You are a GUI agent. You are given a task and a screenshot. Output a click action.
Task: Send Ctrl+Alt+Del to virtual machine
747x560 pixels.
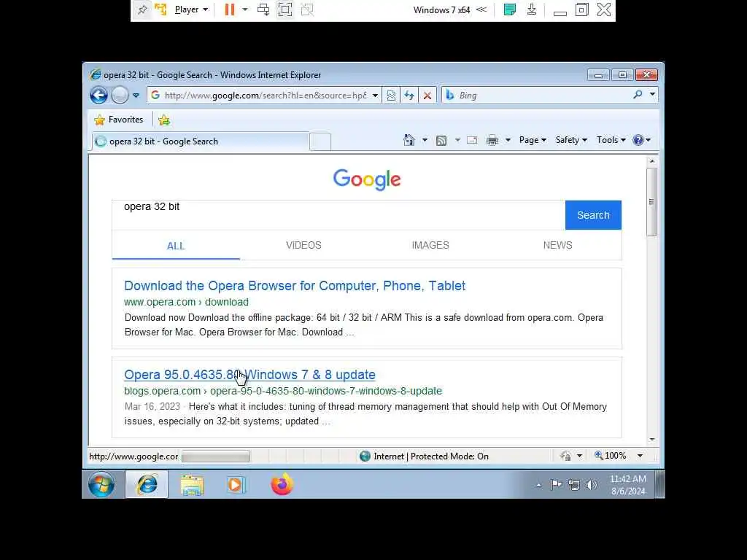(263, 9)
